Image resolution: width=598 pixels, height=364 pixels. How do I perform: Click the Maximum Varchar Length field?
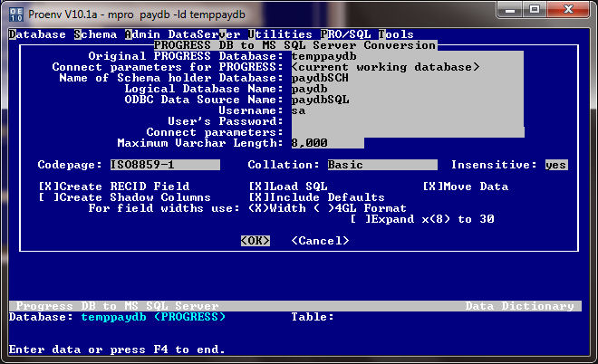coord(328,143)
